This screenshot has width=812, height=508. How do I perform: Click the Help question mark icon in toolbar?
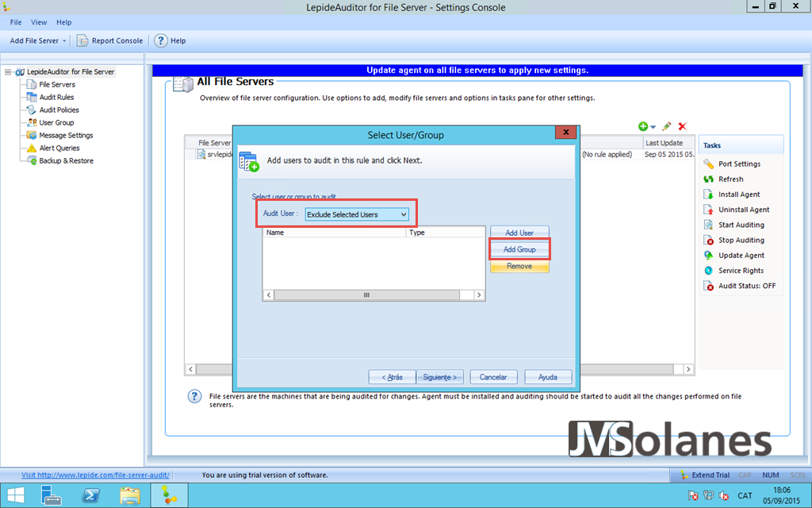click(x=160, y=40)
